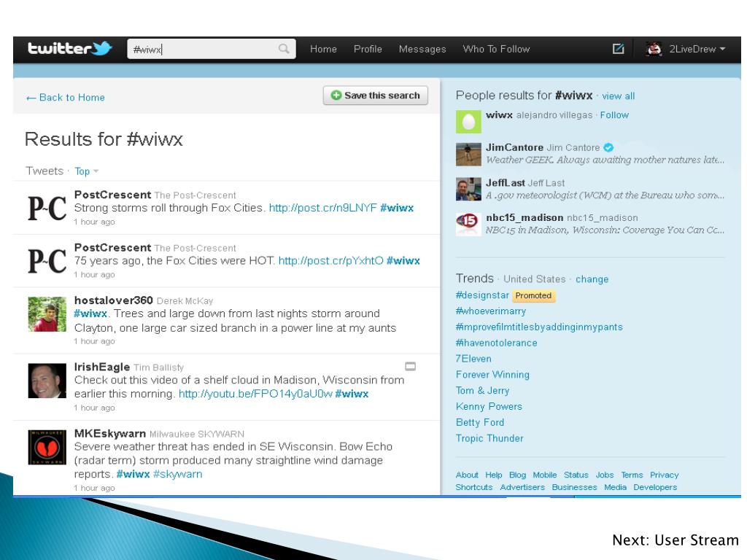Viewport: 747px width, 560px height.
Task: Open Who To Follow
Action: pos(496,49)
